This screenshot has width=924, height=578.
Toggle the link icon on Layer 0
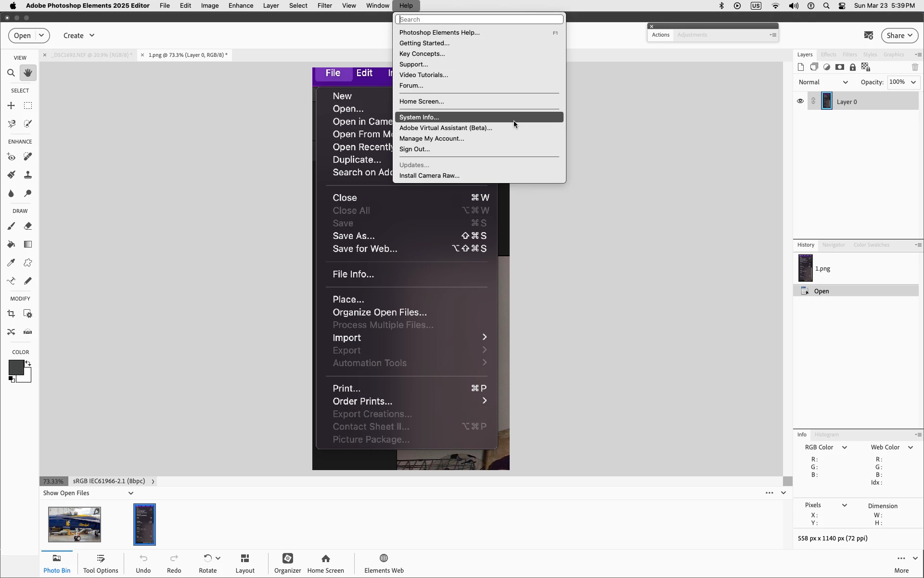tap(813, 101)
